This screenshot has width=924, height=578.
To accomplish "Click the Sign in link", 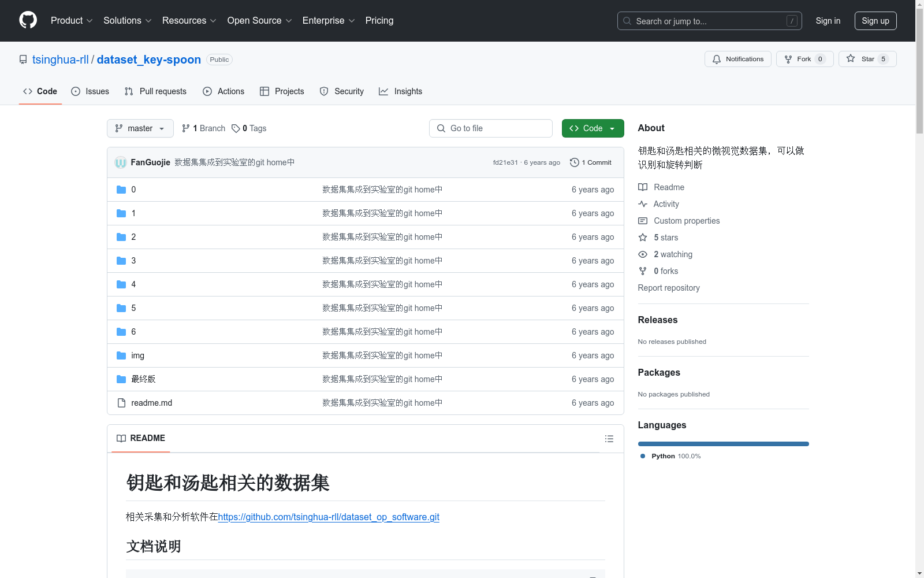I will tap(828, 21).
